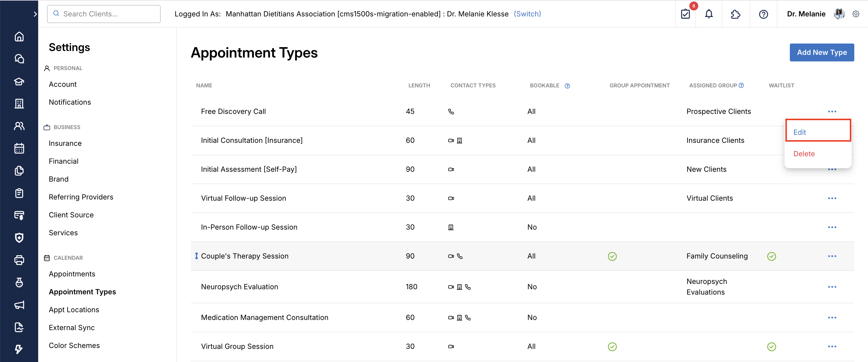
Task: Click the Clients people icon in sidebar
Action: click(19, 126)
